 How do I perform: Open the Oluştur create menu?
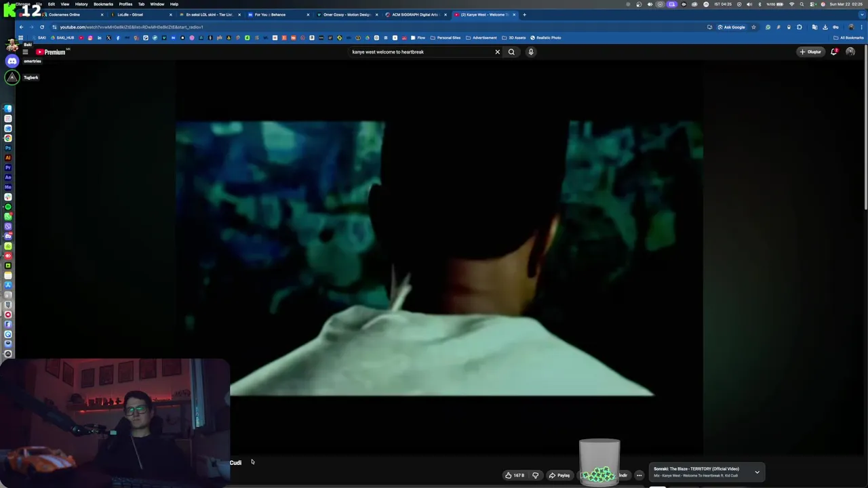click(810, 52)
